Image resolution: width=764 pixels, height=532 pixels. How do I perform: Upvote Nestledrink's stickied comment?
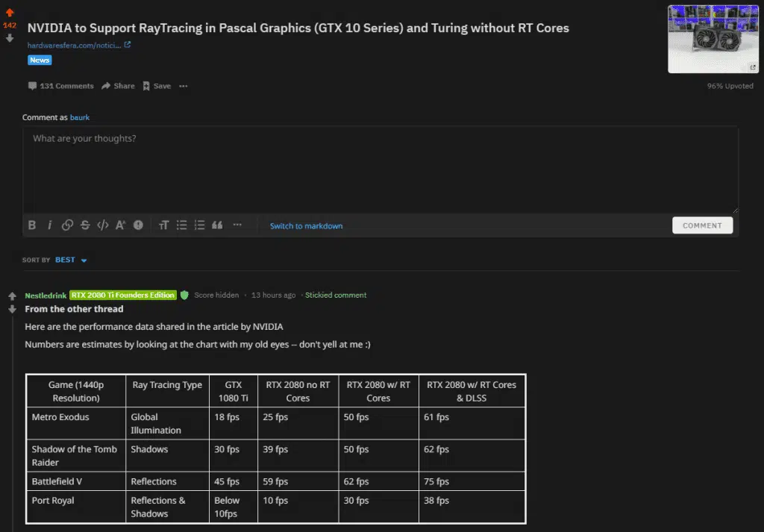click(12, 295)
